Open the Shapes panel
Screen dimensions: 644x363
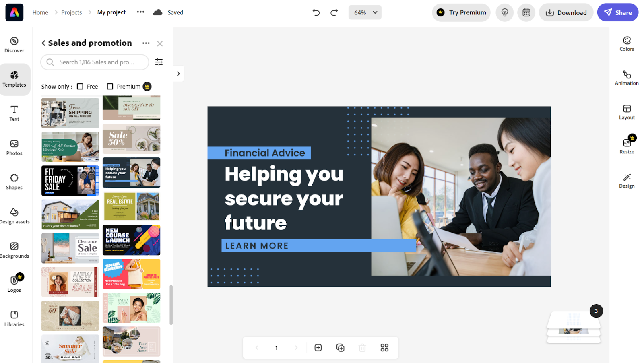click(14, 182)
